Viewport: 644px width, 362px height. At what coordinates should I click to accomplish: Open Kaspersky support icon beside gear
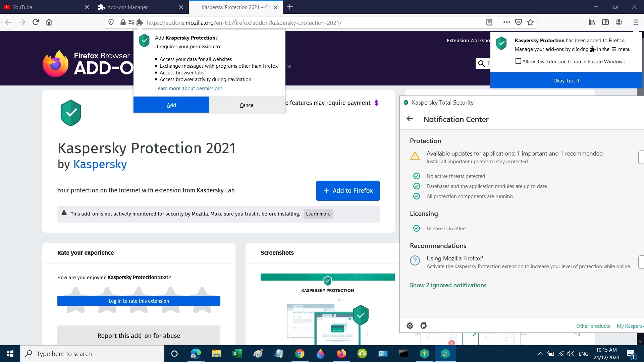point(424,326)
